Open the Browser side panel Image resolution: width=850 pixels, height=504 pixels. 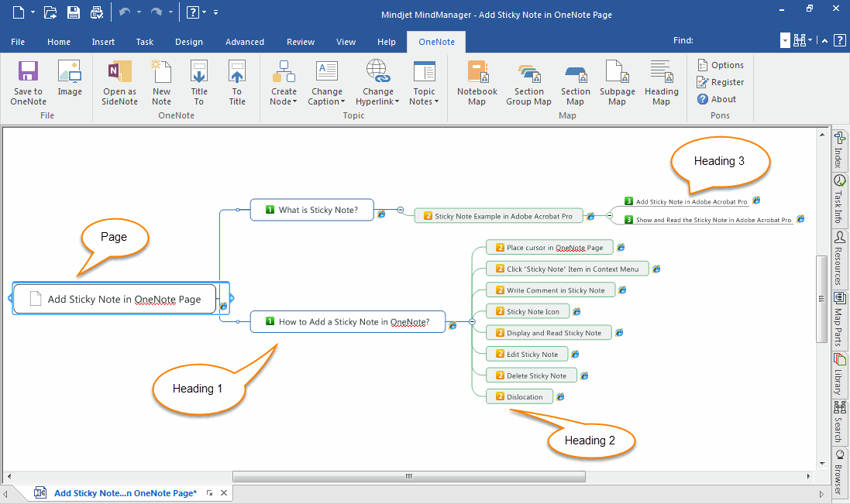[x=839, y=472]
